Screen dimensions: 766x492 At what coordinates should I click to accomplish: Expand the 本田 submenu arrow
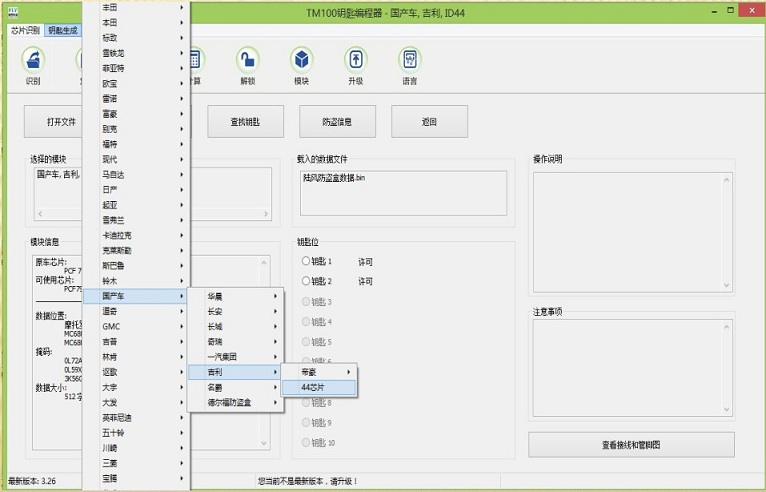(181, 22)
